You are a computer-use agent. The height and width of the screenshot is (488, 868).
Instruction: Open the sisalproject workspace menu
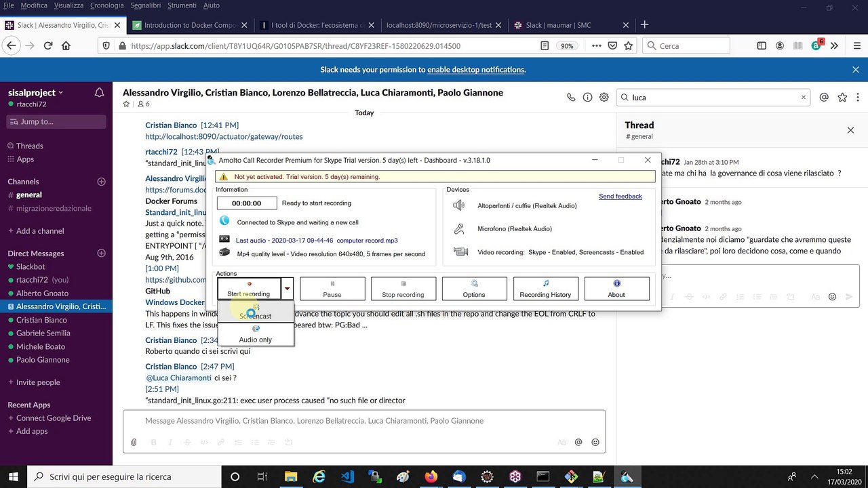(35, 92)
